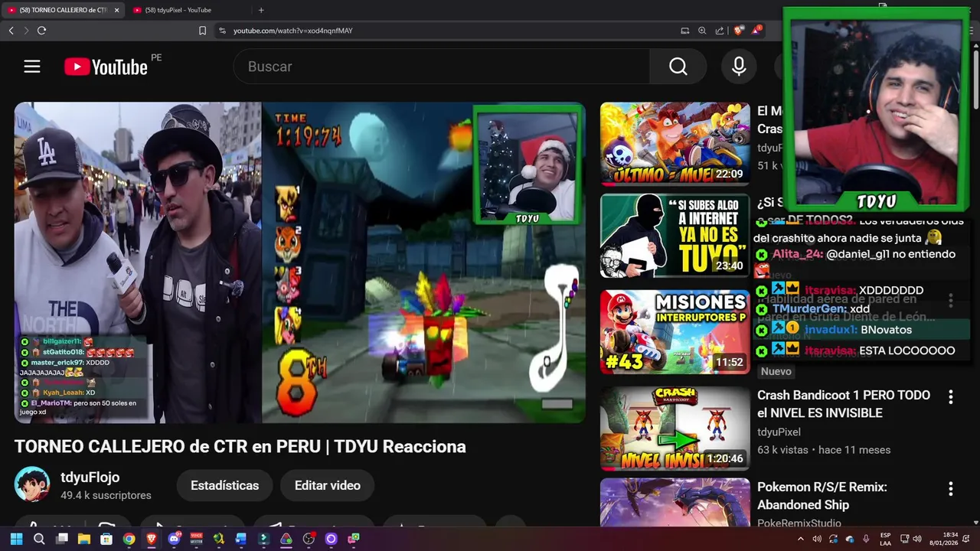Viewport: 980px width, 551px height.
Task: Click the YouTube logo to go home
Action: click(x=106, y=67)
